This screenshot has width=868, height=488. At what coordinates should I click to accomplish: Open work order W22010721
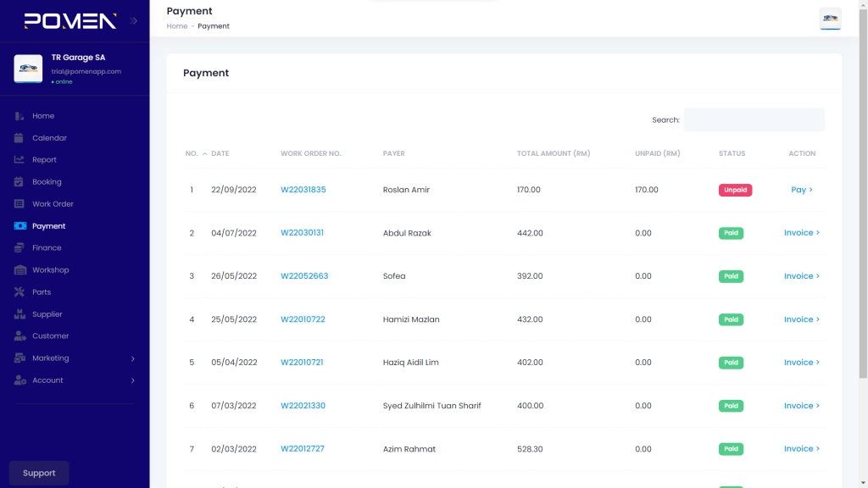pos(302,363)
